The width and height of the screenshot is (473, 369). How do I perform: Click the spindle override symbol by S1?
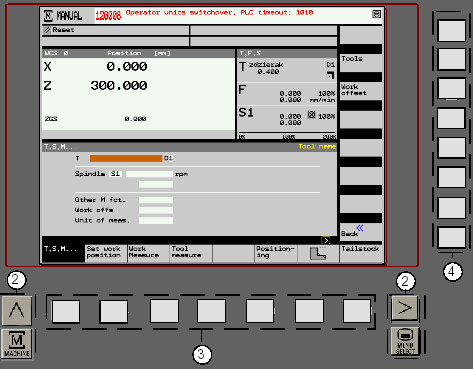pos(311,115)
